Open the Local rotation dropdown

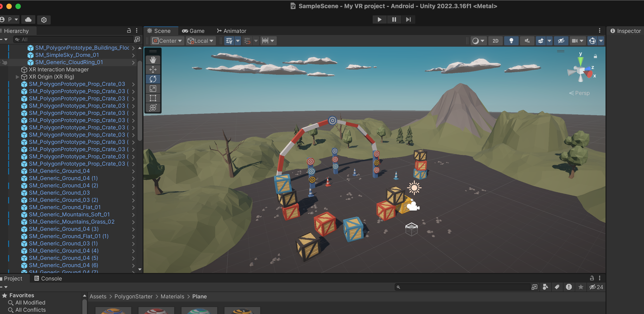pos(201,41)
